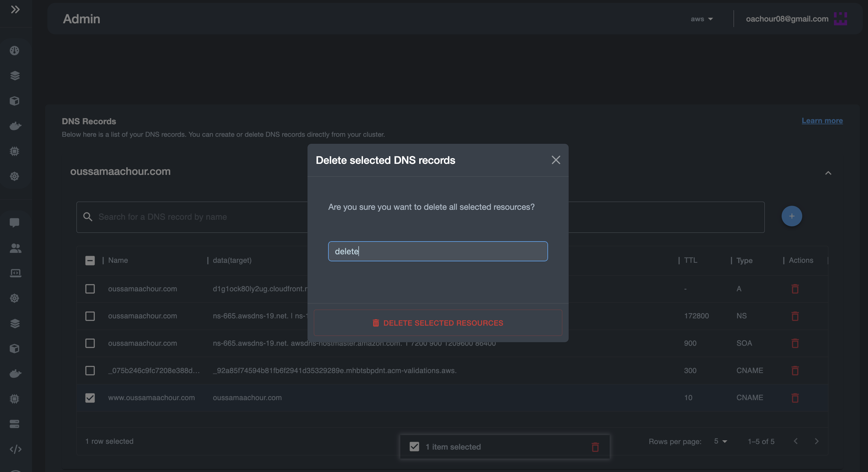
Task: Click the code brackets icon at bottom sidebar
Action: pyautogui.click(x=16, y=449)
